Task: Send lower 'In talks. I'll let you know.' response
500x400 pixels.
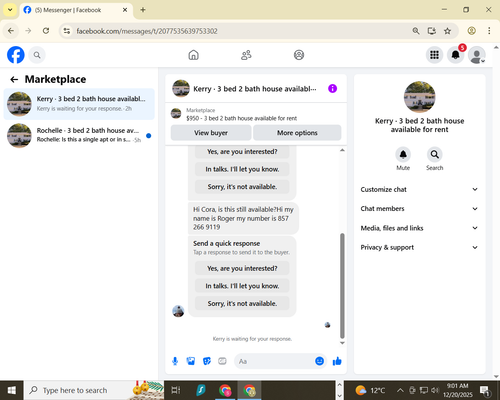Action: point(242,286)
